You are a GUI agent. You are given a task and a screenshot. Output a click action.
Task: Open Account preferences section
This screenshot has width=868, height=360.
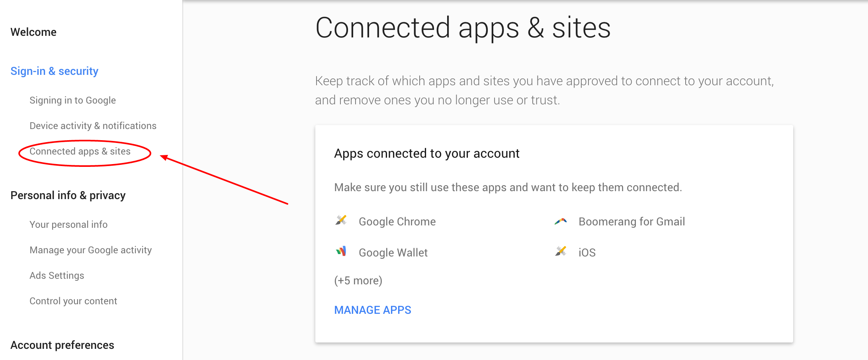(x=62, y=345)
